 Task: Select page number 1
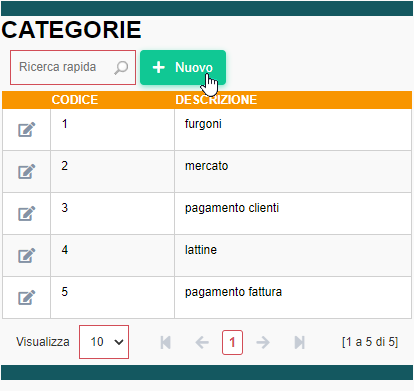tap(232, 342)
